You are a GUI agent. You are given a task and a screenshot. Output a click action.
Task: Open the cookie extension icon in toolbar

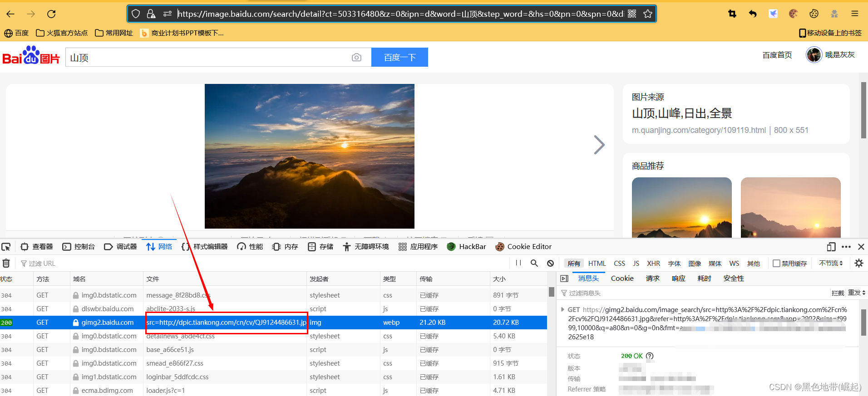pyautogui.click(x=793, y=14)
